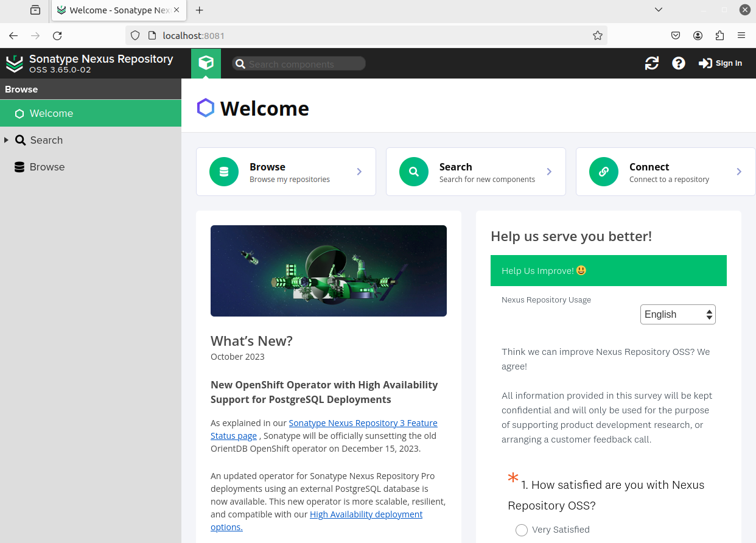
Task: Open the Browse cube icon in header
Action: tap(206, 63)
